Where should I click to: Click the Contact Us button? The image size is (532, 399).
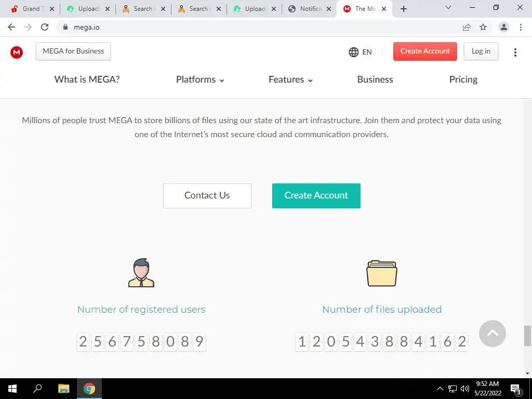207,196
